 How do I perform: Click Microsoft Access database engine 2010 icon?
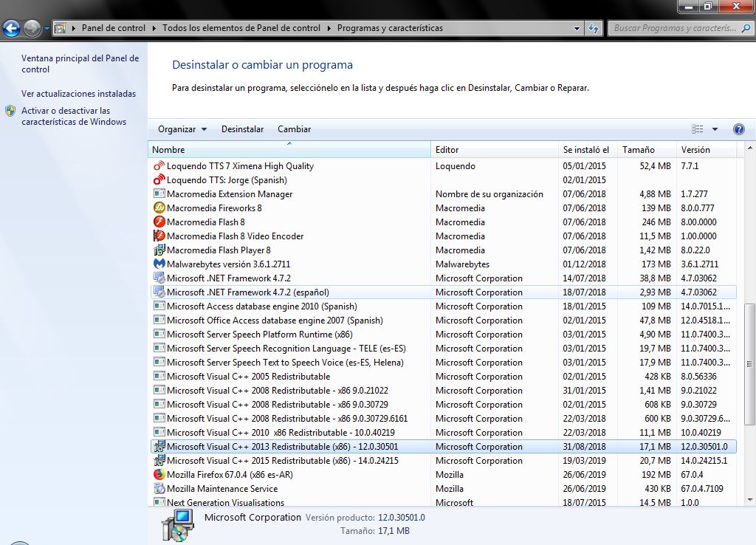(159, 306)
